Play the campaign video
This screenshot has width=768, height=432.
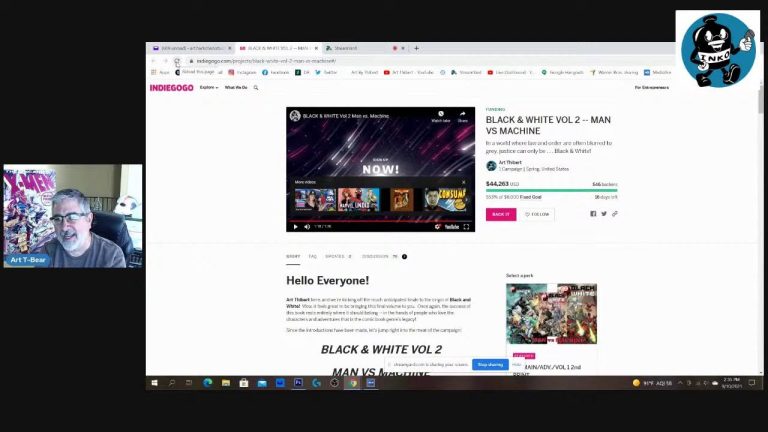coord(295,226)
